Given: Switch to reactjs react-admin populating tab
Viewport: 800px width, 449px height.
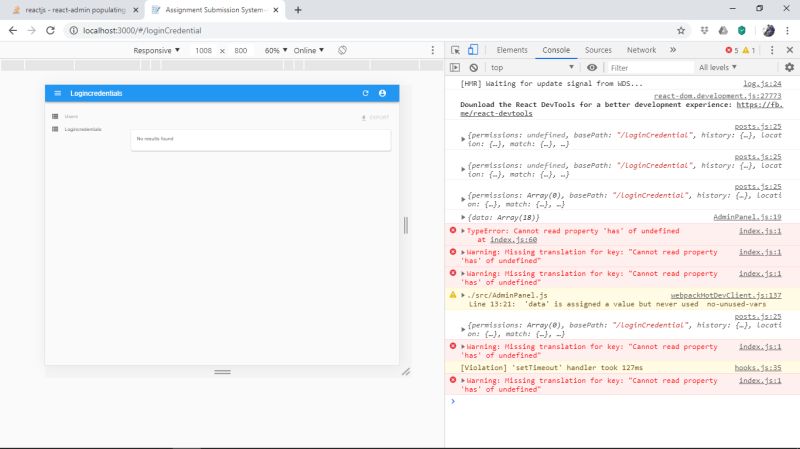Looking at the screenshot, I should [75, 10].
